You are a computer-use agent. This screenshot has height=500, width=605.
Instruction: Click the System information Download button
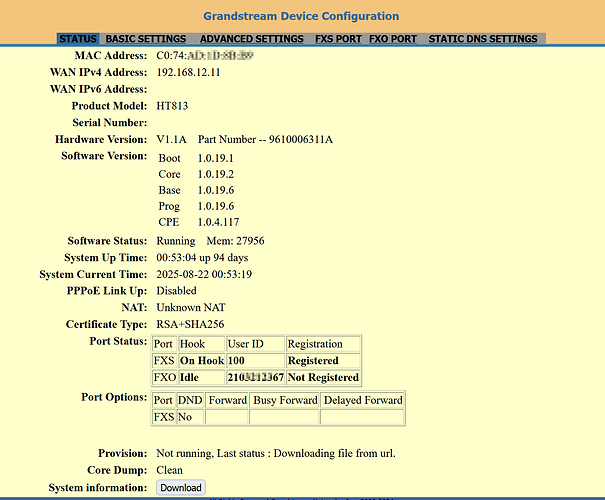(181, 487)
